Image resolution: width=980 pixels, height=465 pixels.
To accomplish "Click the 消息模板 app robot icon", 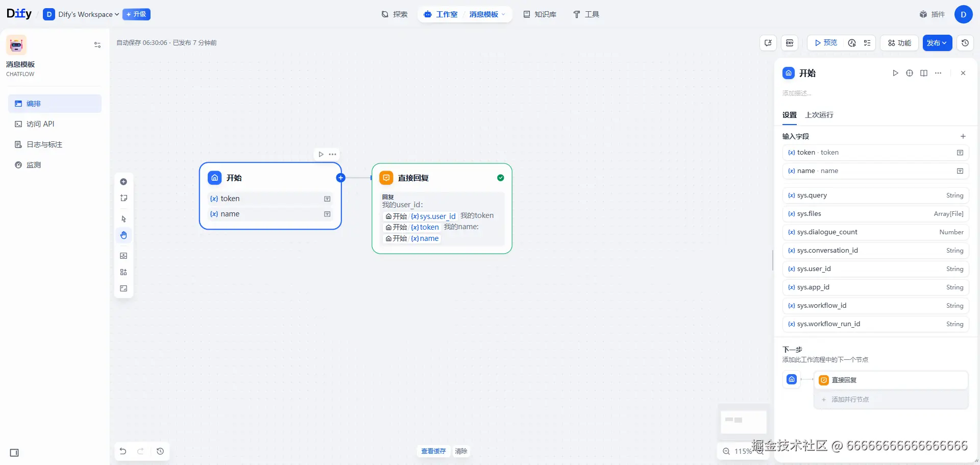I will 16,45.
